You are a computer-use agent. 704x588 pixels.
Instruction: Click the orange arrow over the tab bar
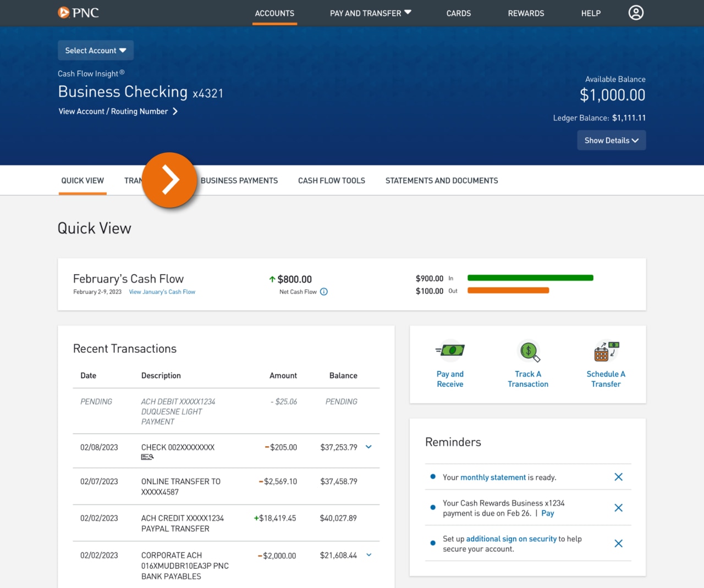click(169, 180)
